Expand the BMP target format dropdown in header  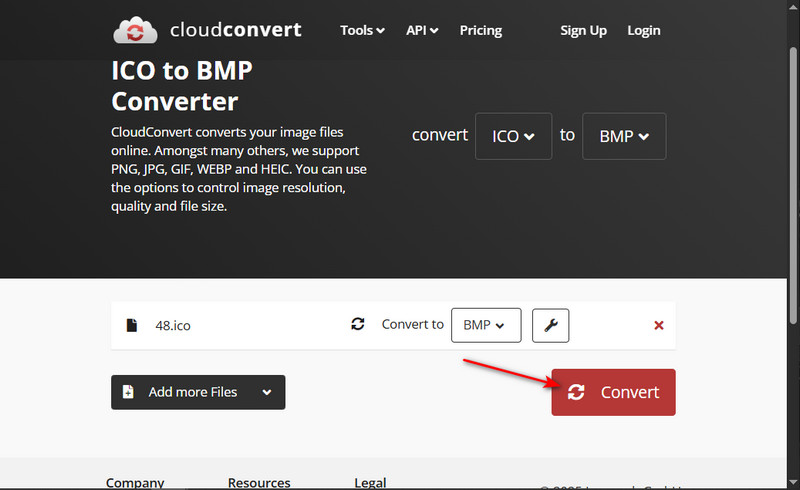click(x=624, y=136)
